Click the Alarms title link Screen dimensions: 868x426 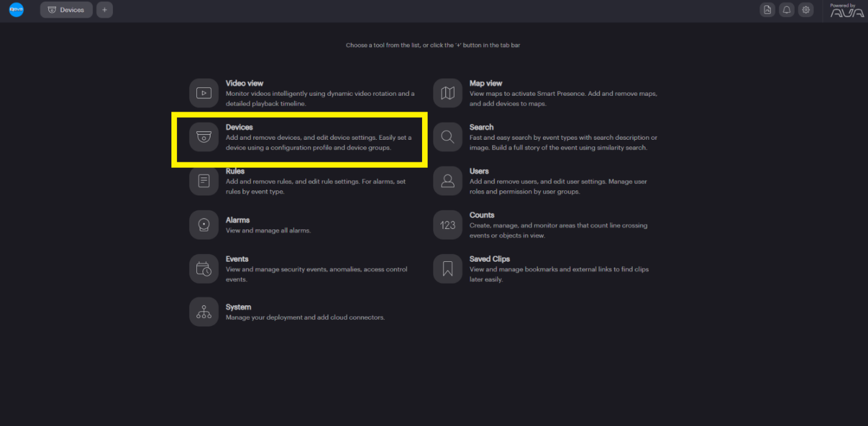point(237,220)
